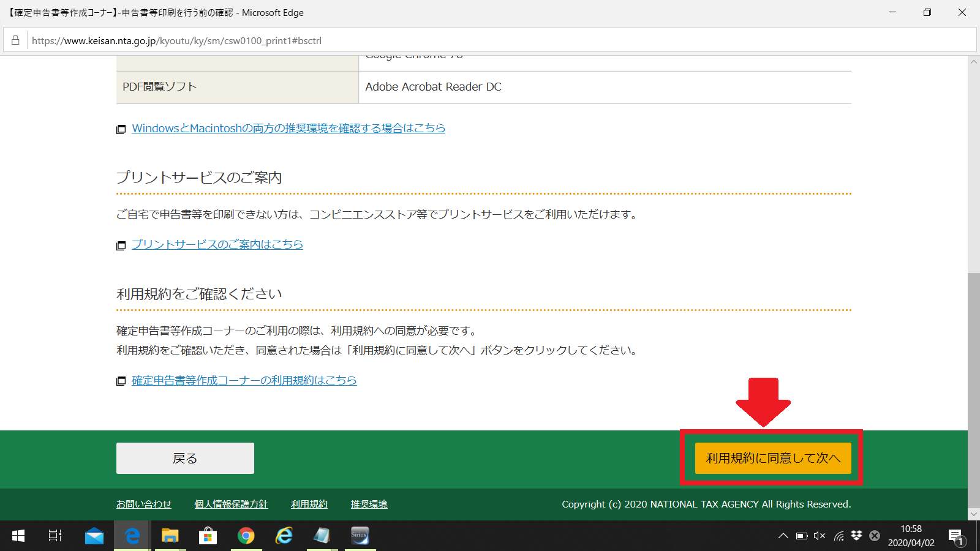This screenshot has width=980, height=551.
Task: Click the lock icon in the address bar
Action: point(15,40)
